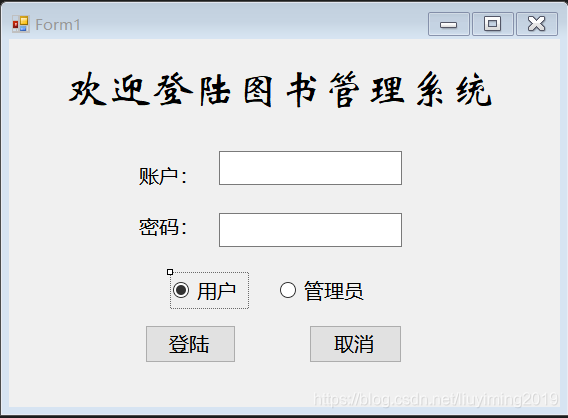Click the blog.csdn.net watermark URL
This screenshot has height=418, width=568.
(x=435, y=399)
